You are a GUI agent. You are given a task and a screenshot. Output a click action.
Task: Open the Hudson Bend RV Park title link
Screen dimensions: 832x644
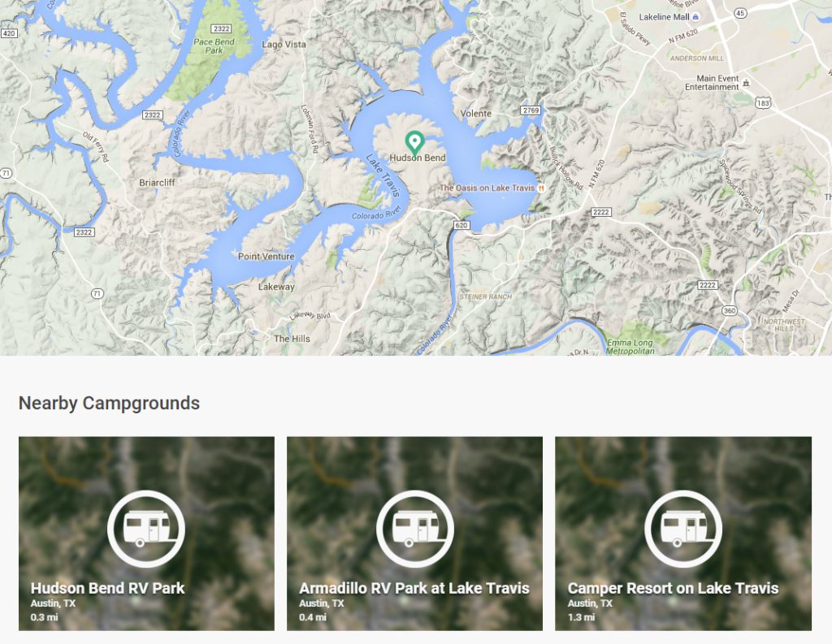(107, 588)
